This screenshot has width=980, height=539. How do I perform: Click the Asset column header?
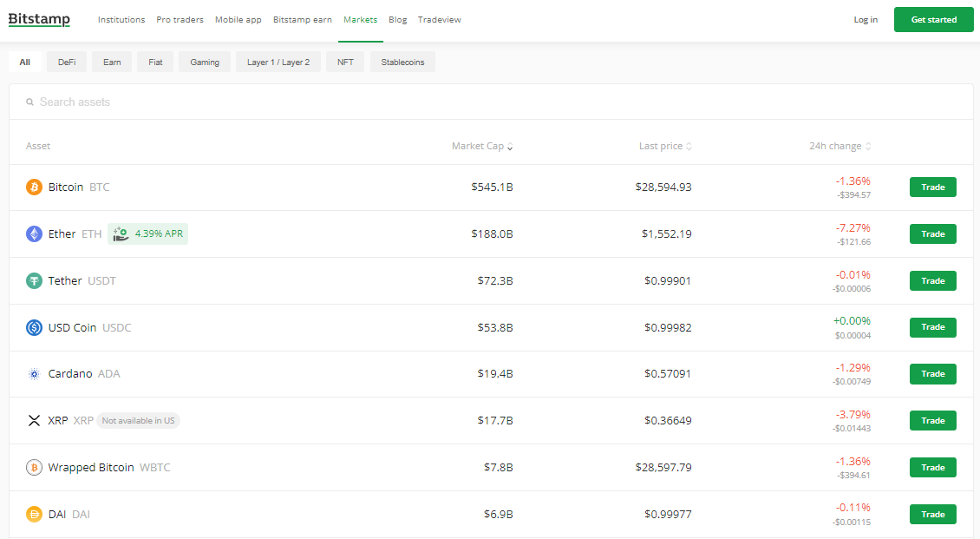click(37, 146)
